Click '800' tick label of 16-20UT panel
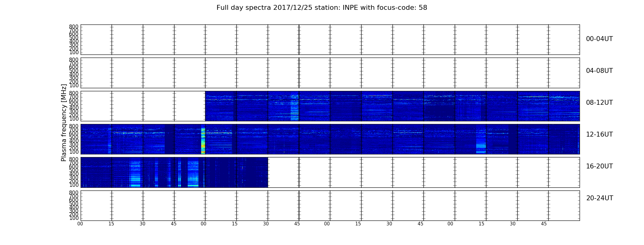Viewport: 644px width, 245px height. (74, 159)
